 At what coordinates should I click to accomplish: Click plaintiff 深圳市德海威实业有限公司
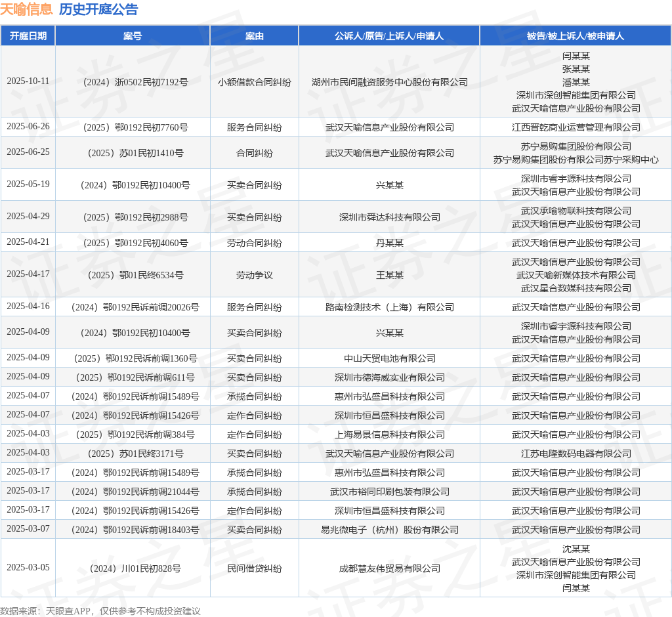(x=390, y=377)
